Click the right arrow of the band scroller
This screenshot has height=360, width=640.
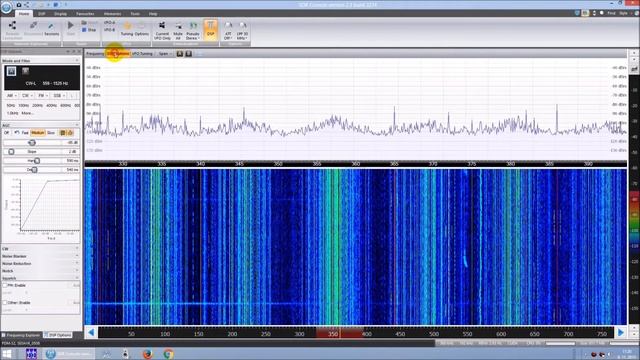click(621, 333)
